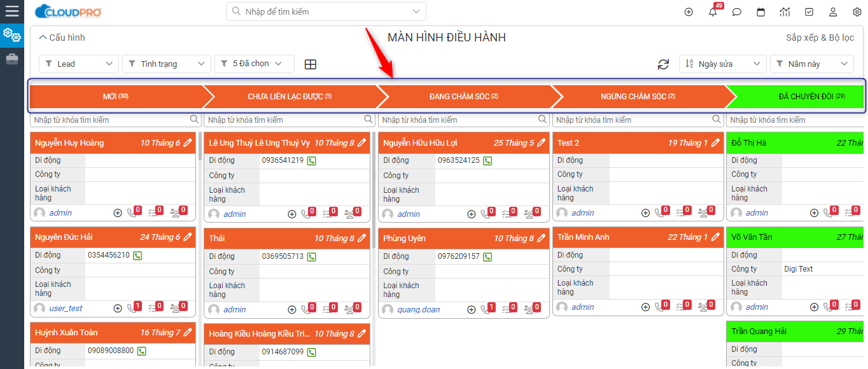Open the Ngày sửa sort dropdown
868x369 pixels.
tap(722, 64)
